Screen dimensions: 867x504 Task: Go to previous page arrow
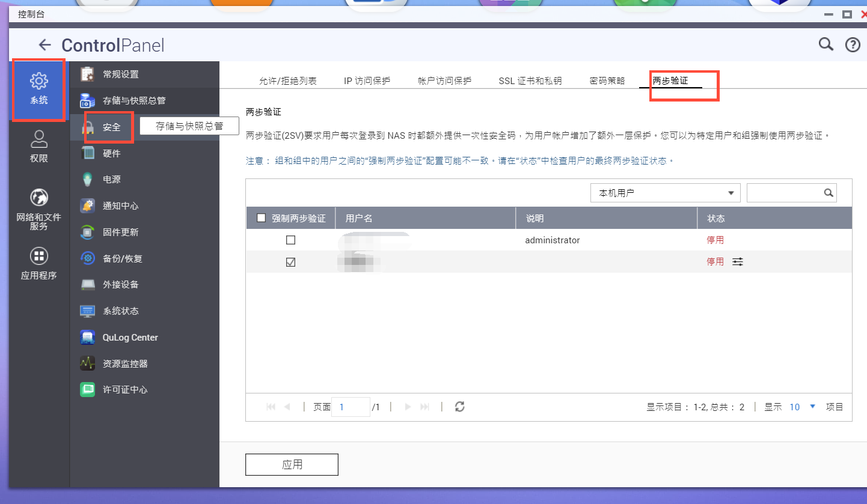[287, 407]
